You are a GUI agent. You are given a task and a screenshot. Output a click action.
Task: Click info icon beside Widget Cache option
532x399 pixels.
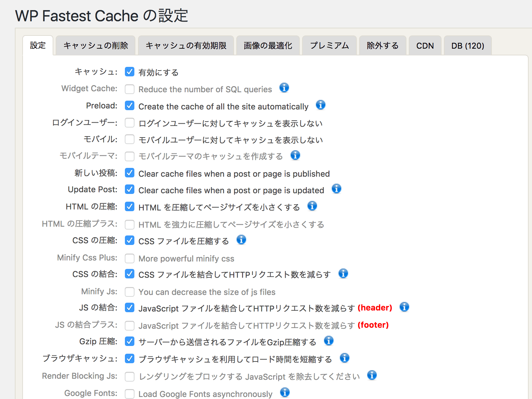click(x=284, y=88)
